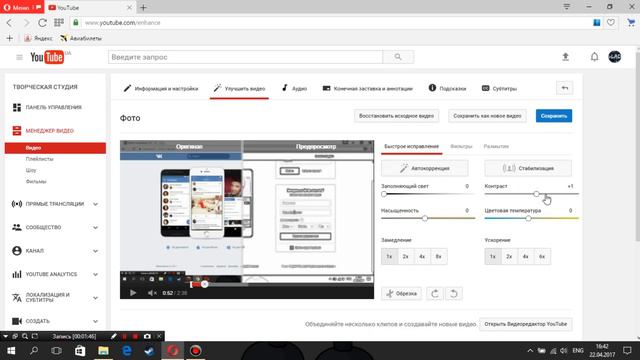Open Плейлисты in video manager
This screenshot has height=360, width=640.
pyautogui.click(x=40, y=159)
